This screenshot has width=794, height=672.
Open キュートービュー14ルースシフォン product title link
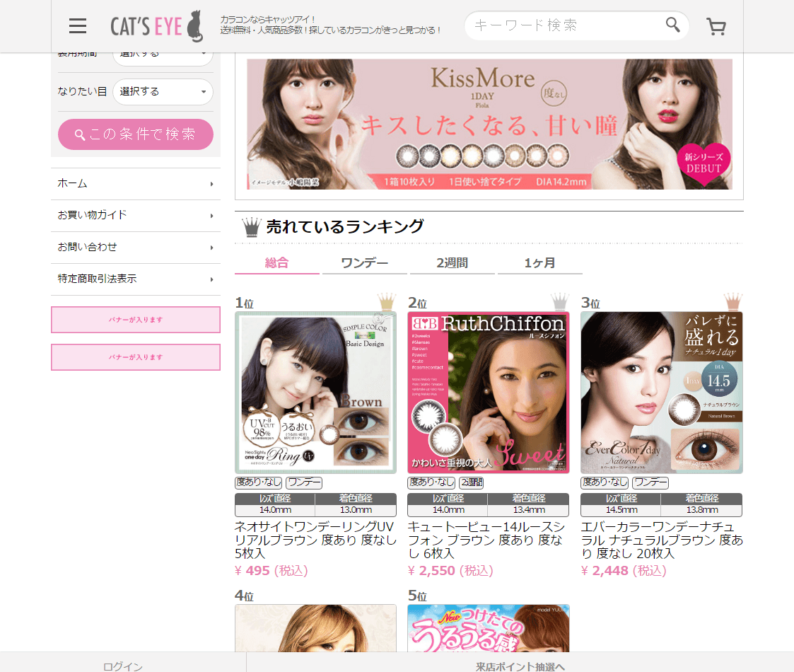pos(486,540)
